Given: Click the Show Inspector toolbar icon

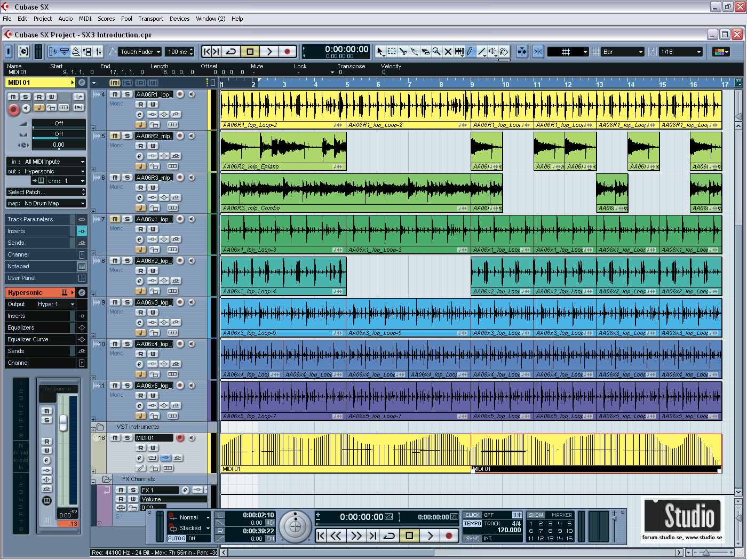Looking at the screenshot, I should [x=53, y=52].
